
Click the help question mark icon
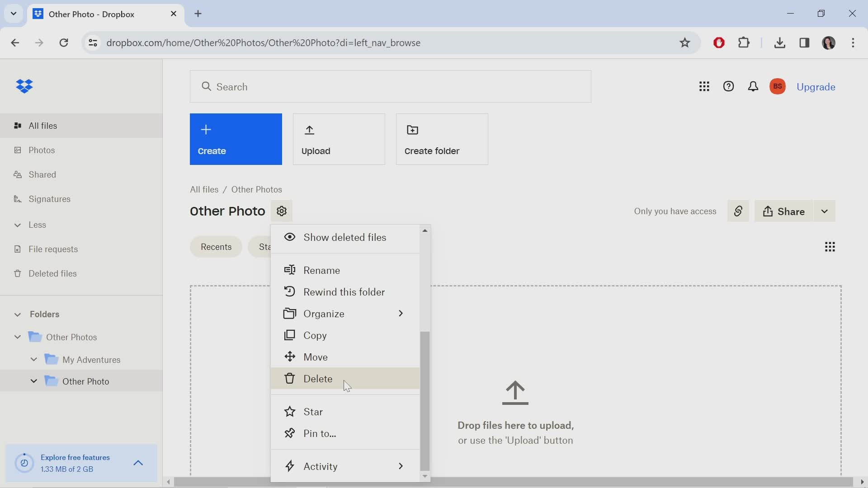point(728,86)
